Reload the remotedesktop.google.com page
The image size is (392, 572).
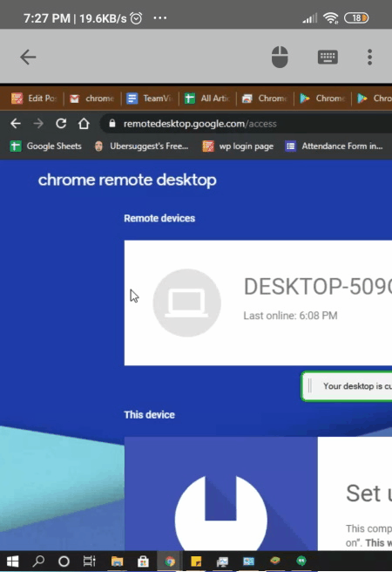point(61,124)
